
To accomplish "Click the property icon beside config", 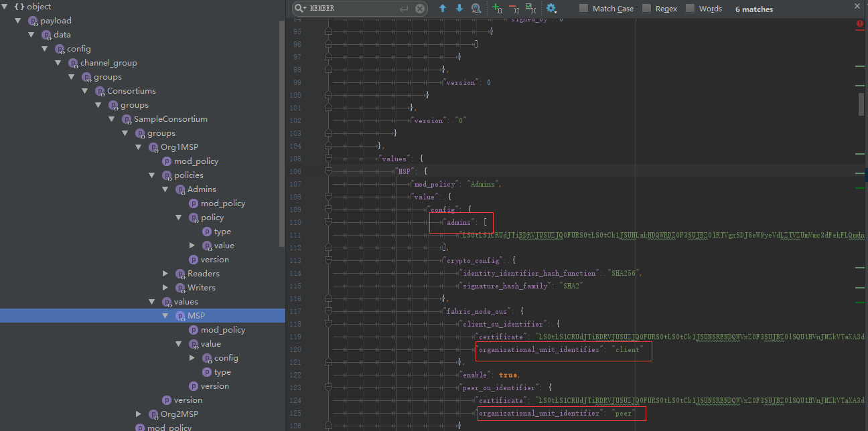I will point(60,49).
